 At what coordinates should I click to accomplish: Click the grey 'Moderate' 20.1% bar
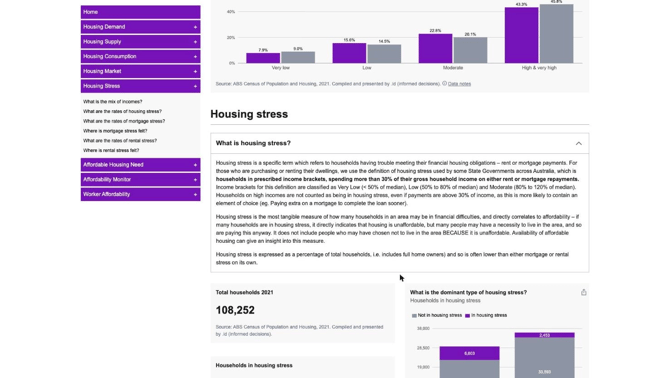pyautogui.click(x=470, y=50)
